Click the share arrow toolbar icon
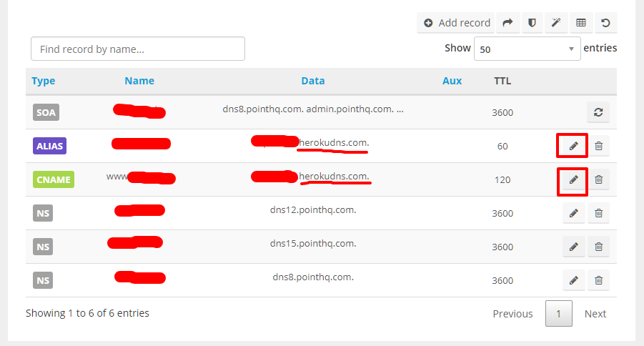 (508, 23)
